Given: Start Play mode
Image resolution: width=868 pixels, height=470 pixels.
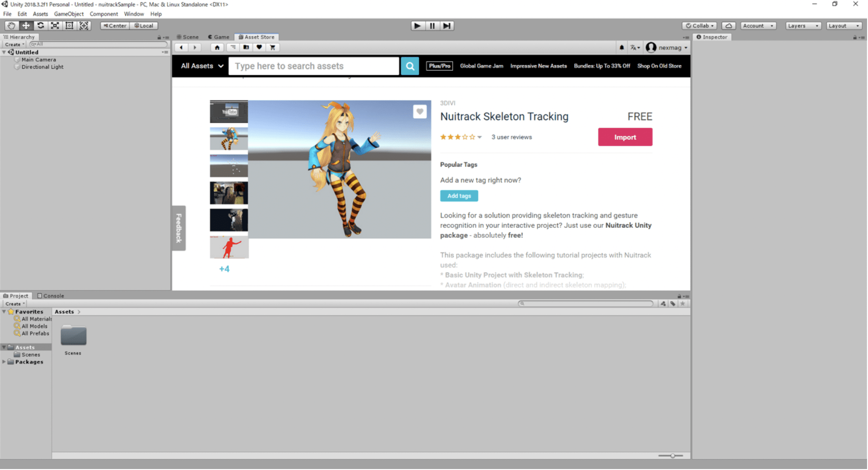Looking at the screenshot, I should pos(418,26).
